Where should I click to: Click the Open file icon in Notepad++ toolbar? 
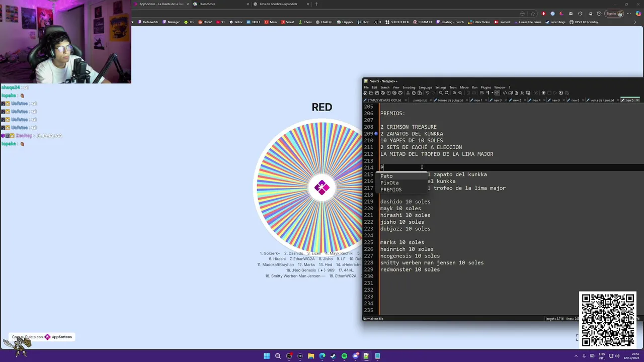[x=371, y=93]
